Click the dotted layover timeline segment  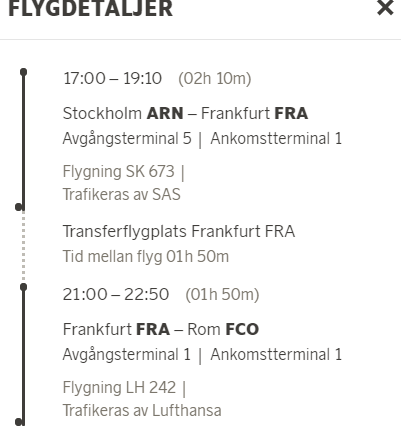point(23,247)
